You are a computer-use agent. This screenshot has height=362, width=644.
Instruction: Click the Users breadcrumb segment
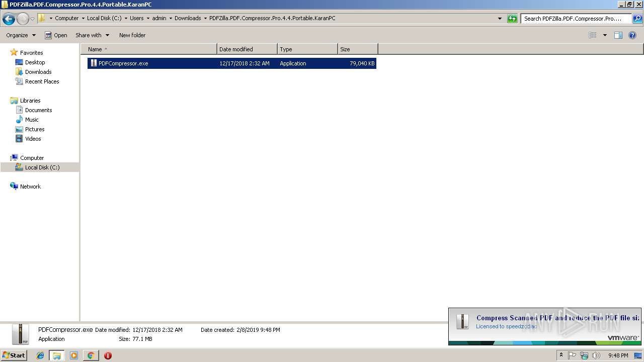point(136,18)
